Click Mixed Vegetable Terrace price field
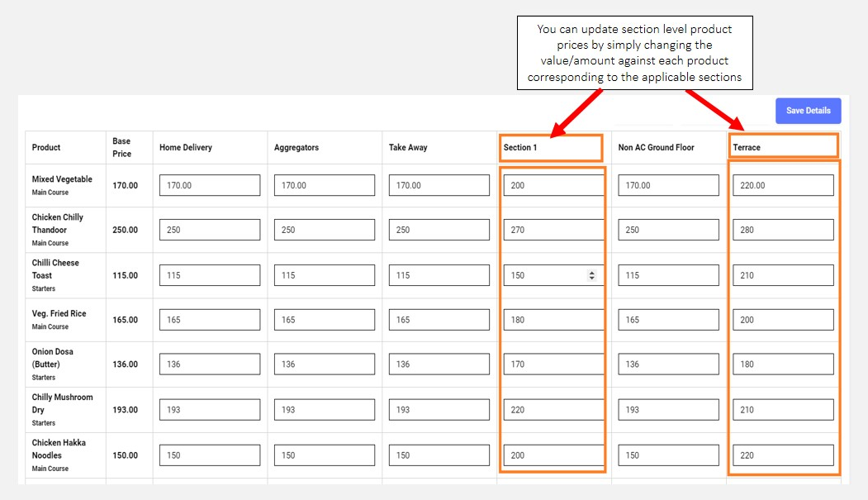868x500 pixels. pyautogui.click(x=783, y=185)
